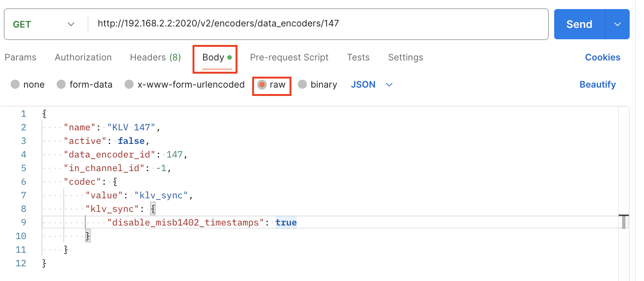This screenshot has height=281, width=644.
Task: Select the none body type
Action: [x=28, y=84]
